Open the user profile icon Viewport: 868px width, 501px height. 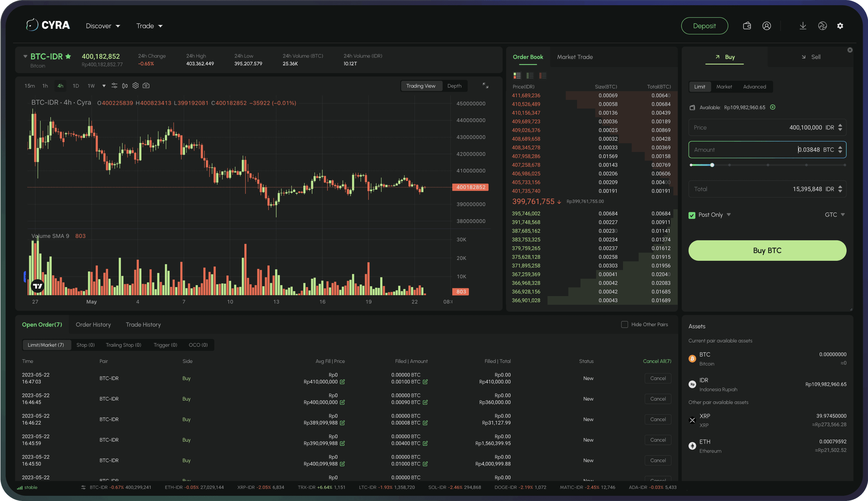tap(766, 26)
